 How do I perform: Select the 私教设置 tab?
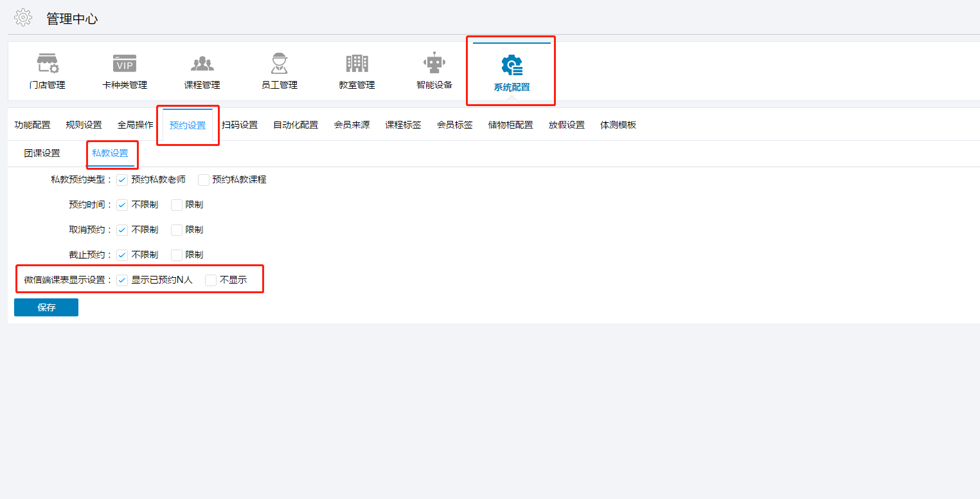point(110,154)
